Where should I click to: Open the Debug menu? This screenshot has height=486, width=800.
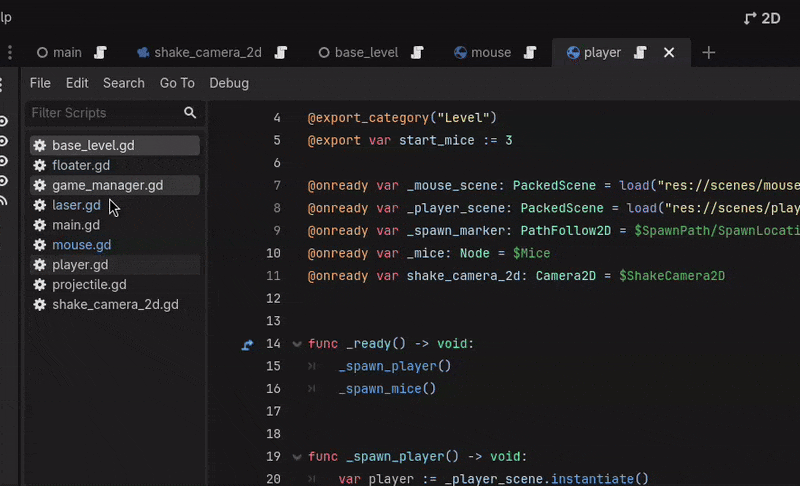229,83
